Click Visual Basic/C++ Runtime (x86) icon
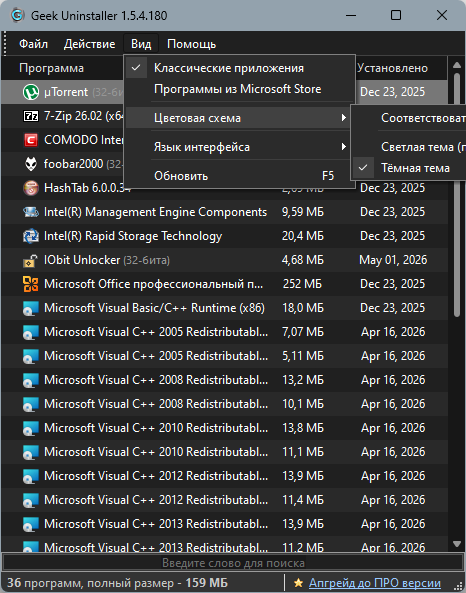 tap(31, 308)
